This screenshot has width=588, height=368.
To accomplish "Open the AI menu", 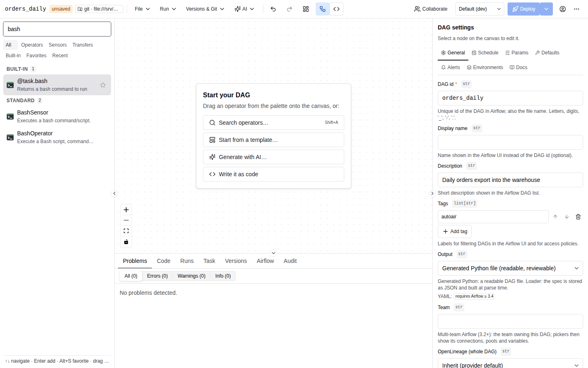I will [x=244, y=9].
